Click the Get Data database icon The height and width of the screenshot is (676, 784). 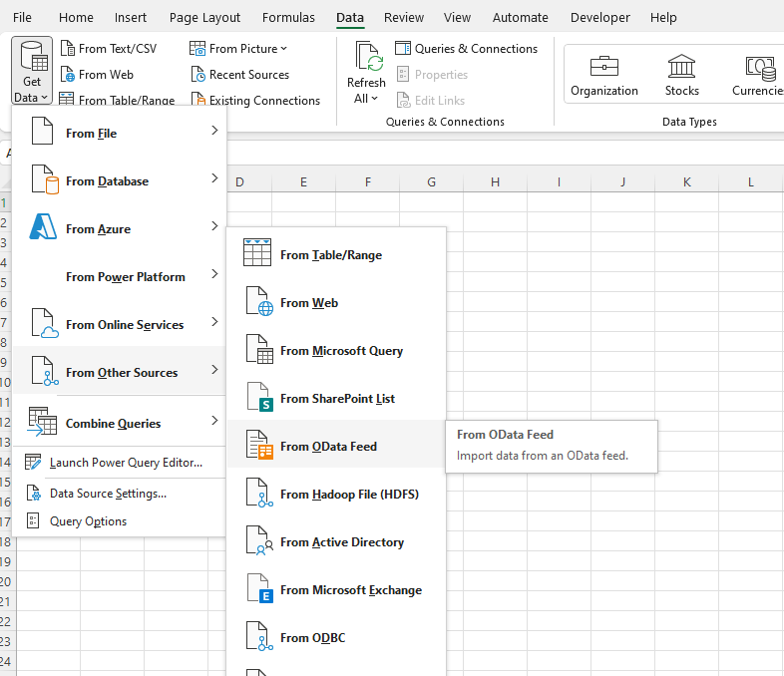click(34, 56)
